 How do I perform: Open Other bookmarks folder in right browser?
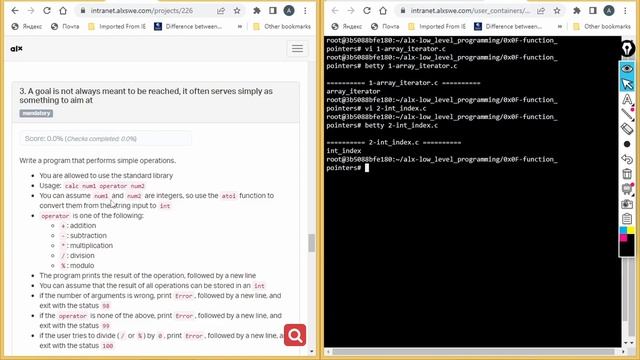(602, 27)
